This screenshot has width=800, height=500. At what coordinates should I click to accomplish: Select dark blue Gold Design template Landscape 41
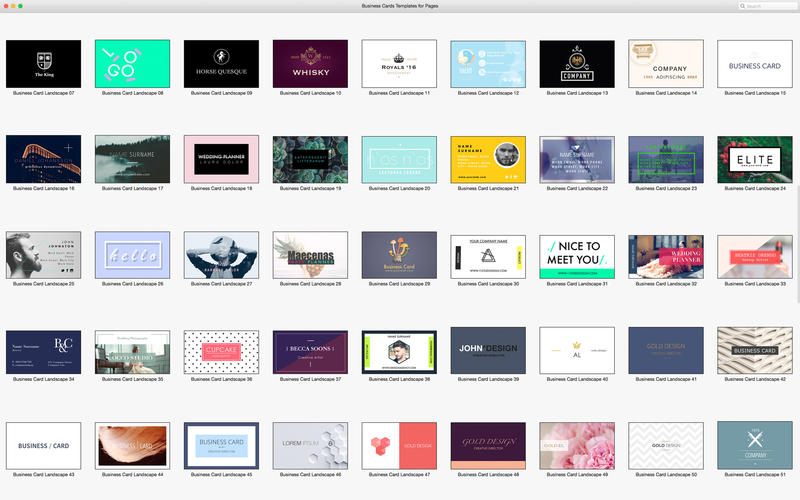pos(666,350)
